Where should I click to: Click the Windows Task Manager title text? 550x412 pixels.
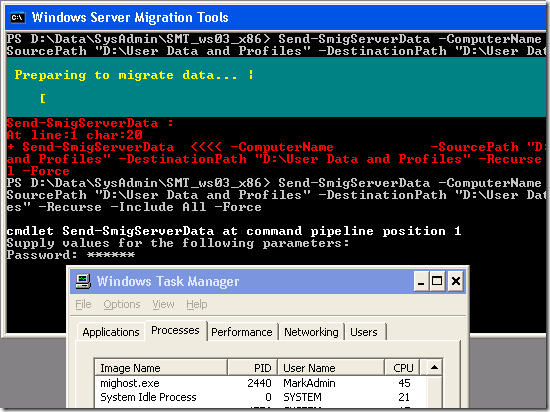(168, 281)
